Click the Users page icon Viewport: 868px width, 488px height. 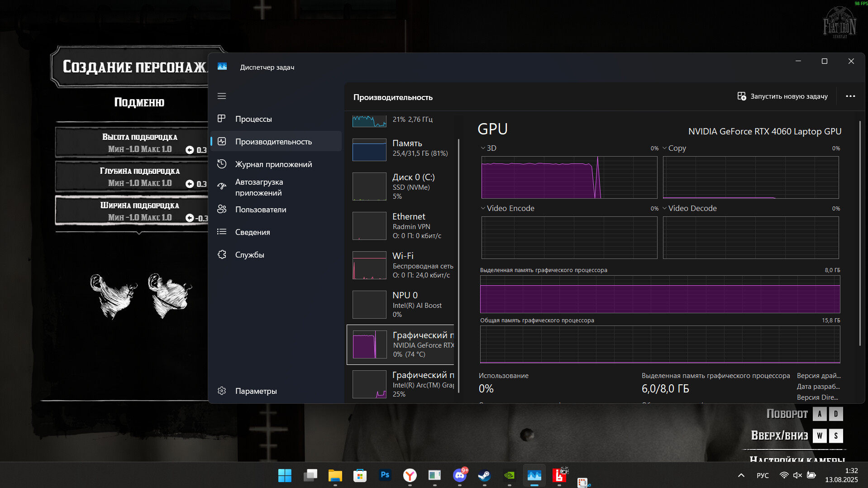[x=222, y=210]
